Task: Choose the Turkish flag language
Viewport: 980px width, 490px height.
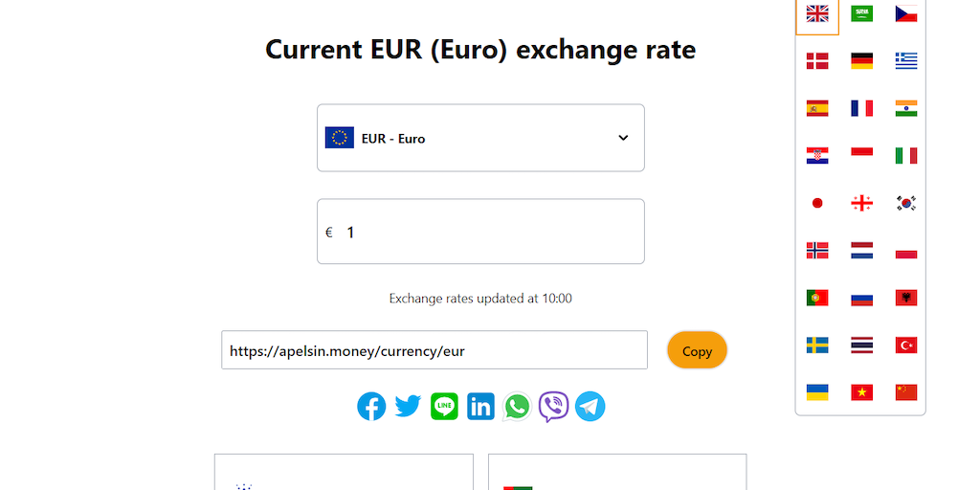Action: (906, 345)
